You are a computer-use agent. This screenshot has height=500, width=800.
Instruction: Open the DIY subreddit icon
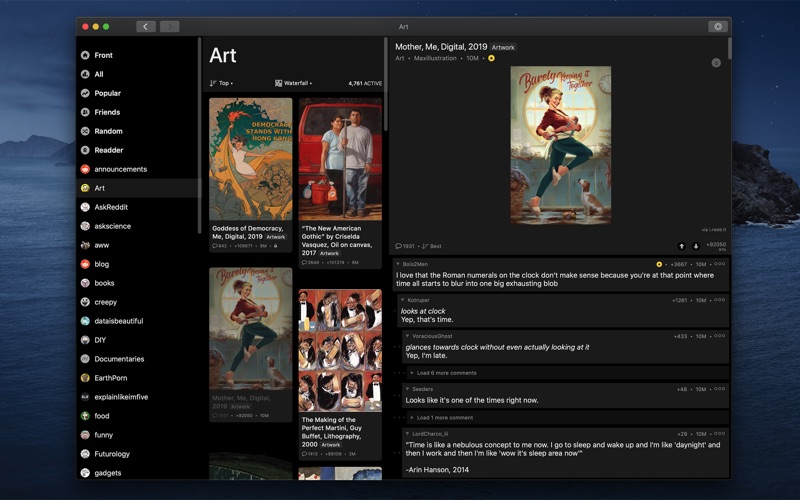click(85, 340)
